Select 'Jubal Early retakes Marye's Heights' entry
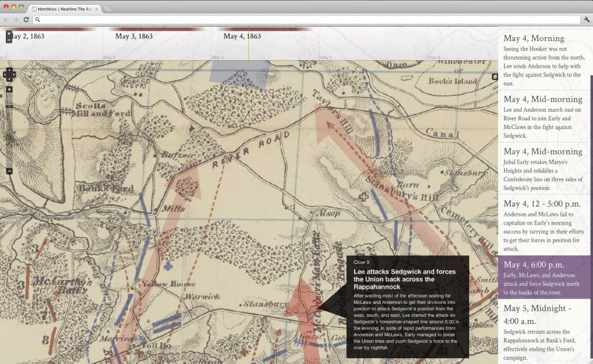The height and width of the screenshot is (364, 593). [x=544, y=168]
